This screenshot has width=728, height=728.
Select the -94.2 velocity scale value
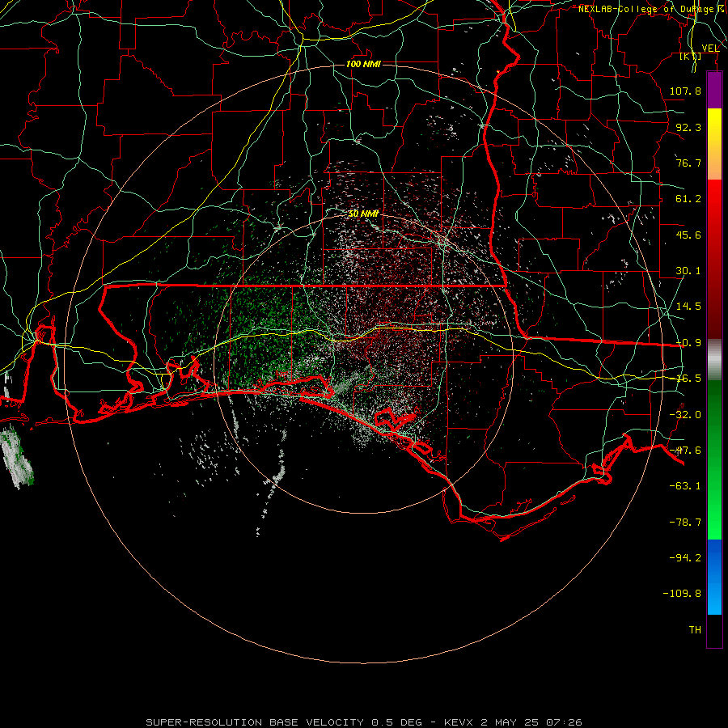(x=685, y=558)
